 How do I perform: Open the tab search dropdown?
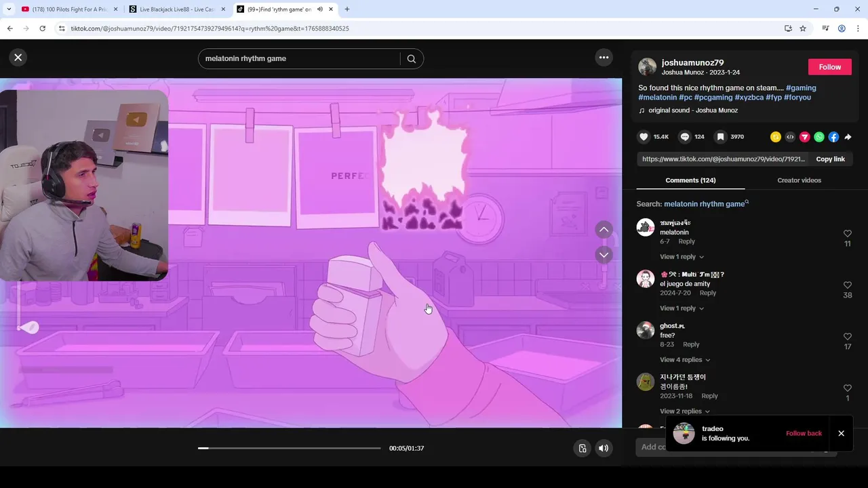point(8,9)
